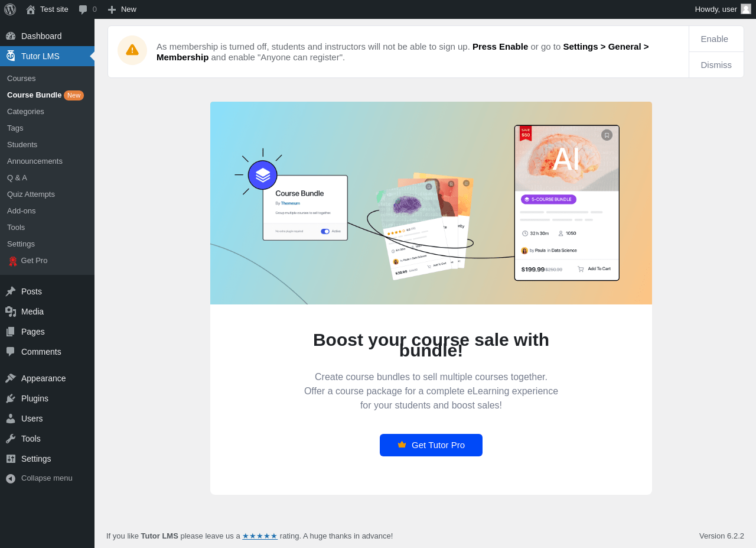
Task: Click the Dashboard gauge icon
Action: [11, 36]
